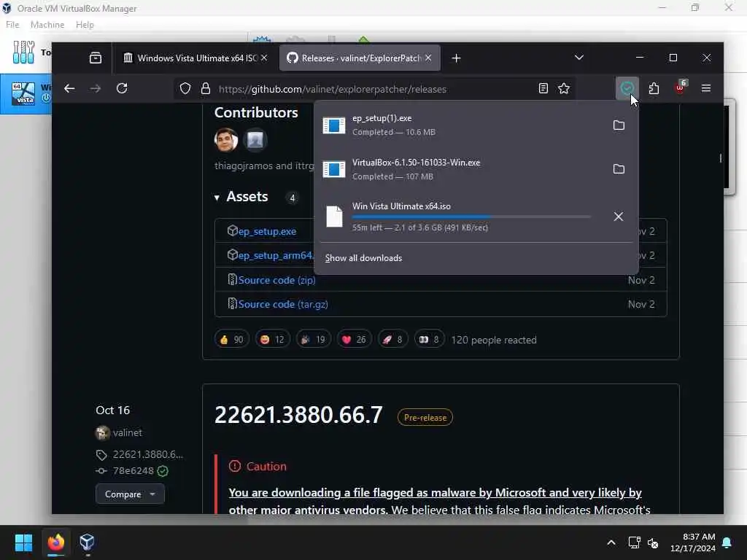
Task: Open a new tab with plus button
Action: click(x=457, y=58)
